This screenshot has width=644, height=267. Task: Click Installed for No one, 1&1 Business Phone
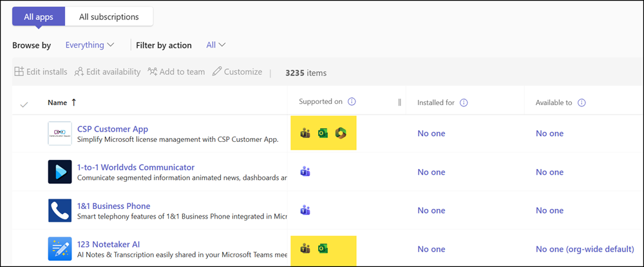431,210
